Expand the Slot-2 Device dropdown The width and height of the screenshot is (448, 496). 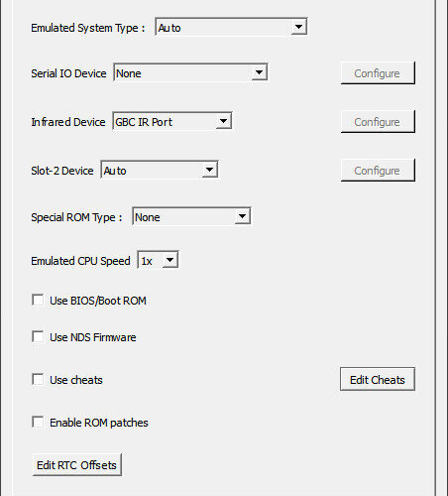(x=160, y=170)
